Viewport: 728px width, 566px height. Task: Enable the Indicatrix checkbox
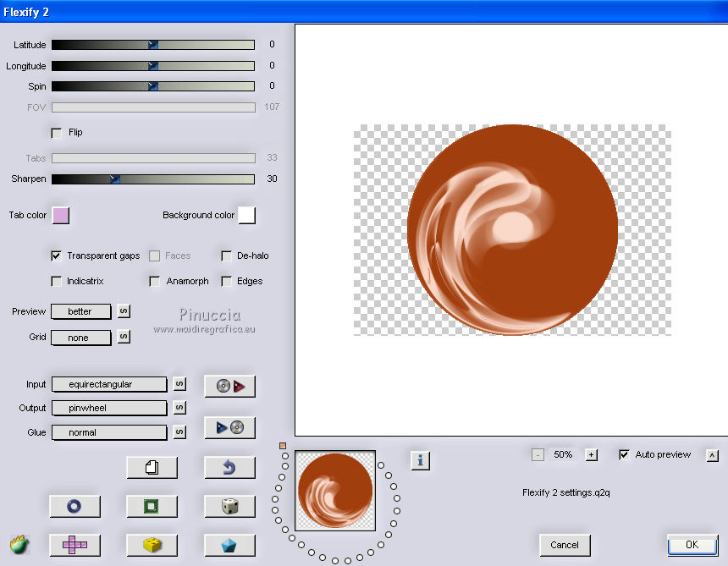(x=56, y=281)
